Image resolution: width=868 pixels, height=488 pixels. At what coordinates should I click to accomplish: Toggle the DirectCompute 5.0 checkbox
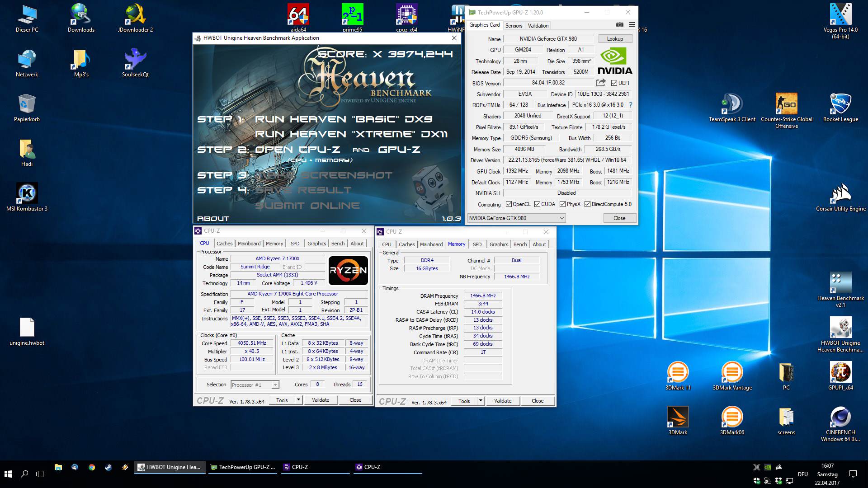click(587, 204)
